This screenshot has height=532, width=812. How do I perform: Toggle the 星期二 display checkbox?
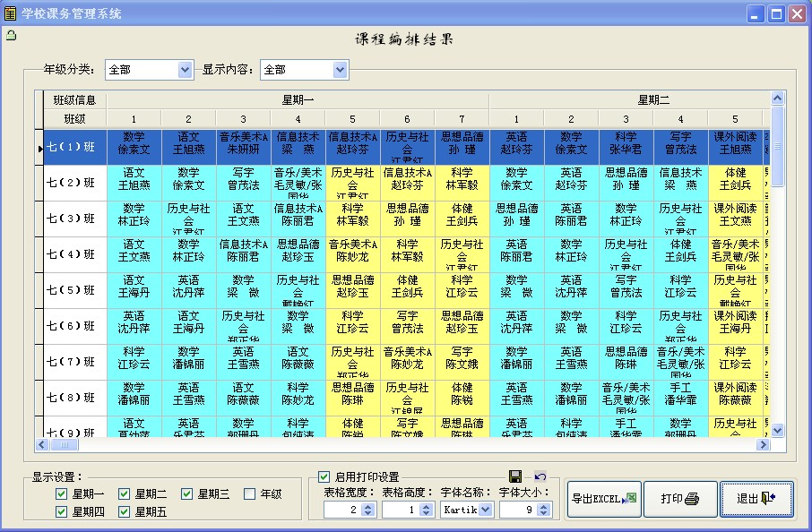(x=124, y=494)
